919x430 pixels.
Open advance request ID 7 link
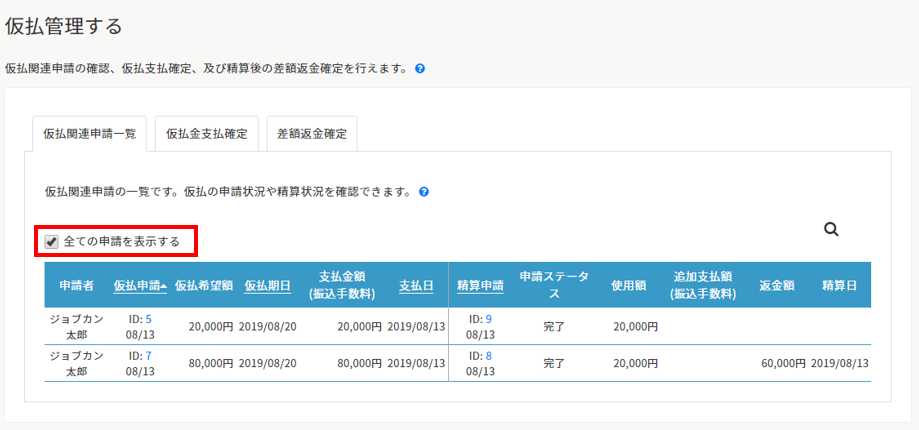point(148,355)
